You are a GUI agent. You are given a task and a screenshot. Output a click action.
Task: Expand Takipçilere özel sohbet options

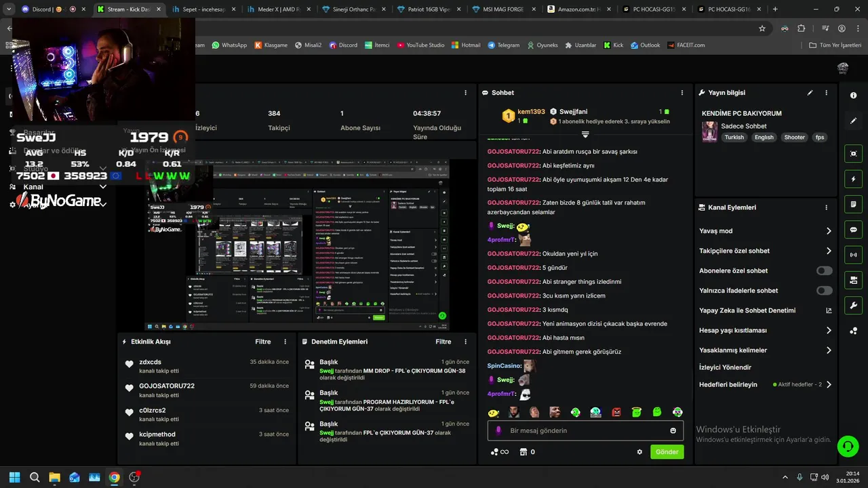(829, 251)
